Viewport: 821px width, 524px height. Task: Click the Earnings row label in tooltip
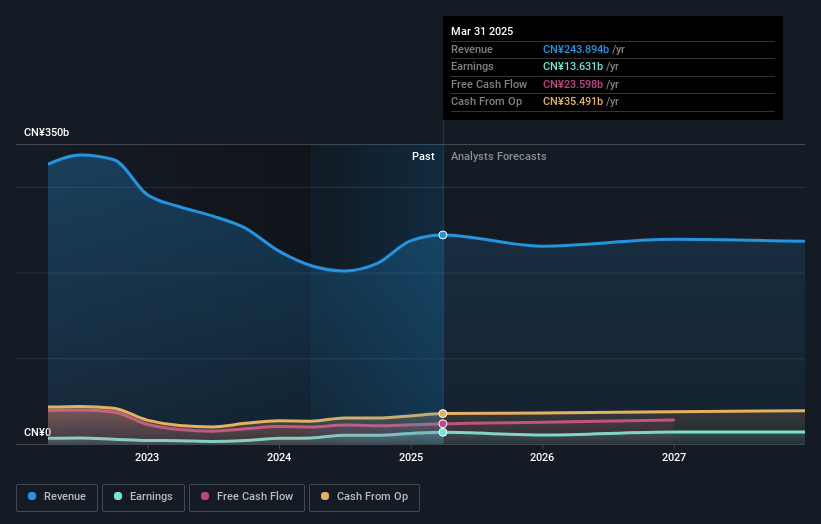pyautogui.click(x=472, y=66)
